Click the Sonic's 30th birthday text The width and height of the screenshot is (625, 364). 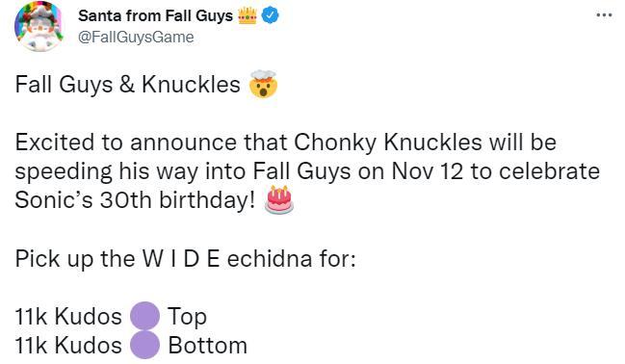click(135, 200)
